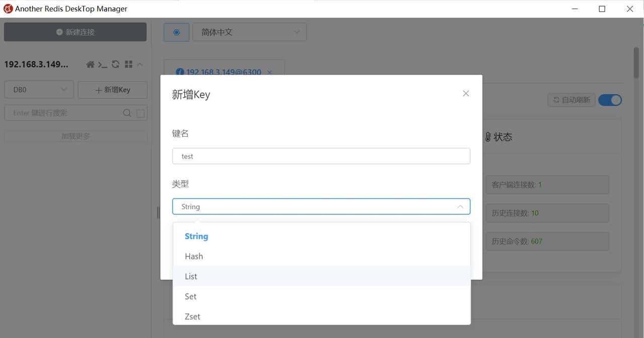
Task: Open the Redis terminal console
Action: pyautogui.click(x=103, y=64)
